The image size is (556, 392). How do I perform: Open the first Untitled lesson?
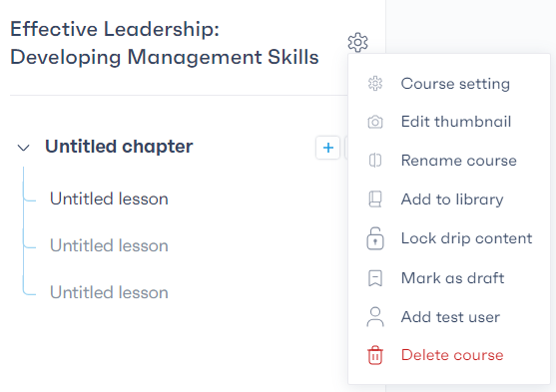point(109,198)
